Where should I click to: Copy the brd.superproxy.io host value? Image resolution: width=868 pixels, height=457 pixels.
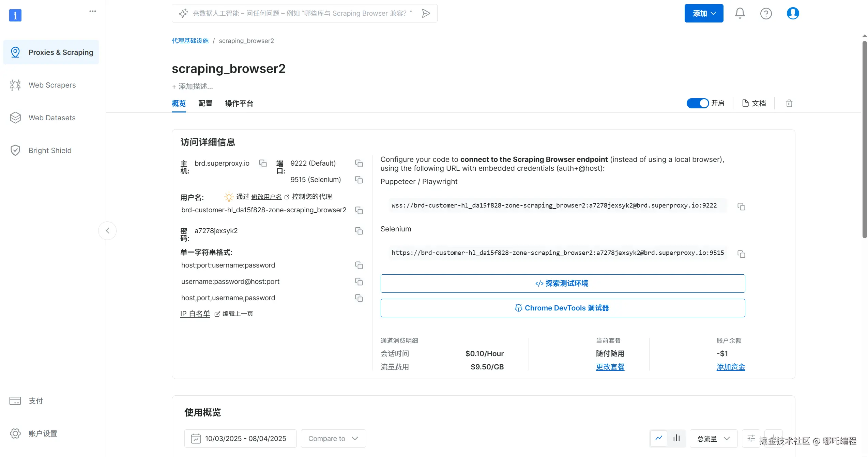point(263,163)
